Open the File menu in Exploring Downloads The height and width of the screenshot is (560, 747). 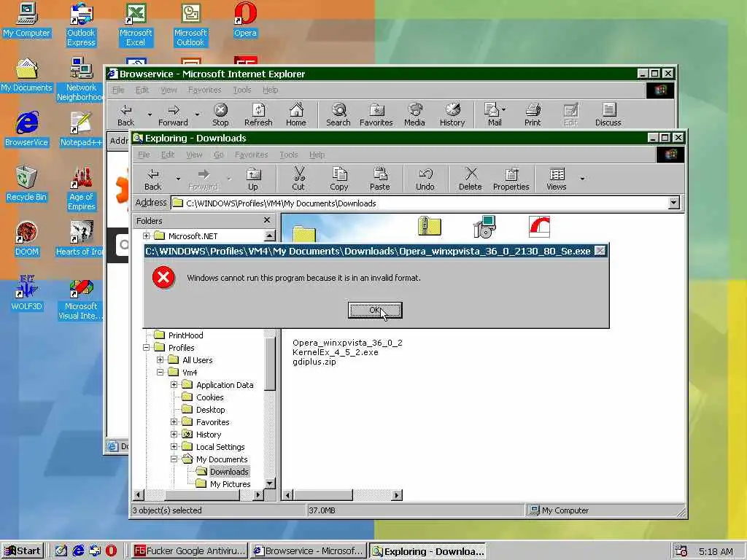click(144, 155)
